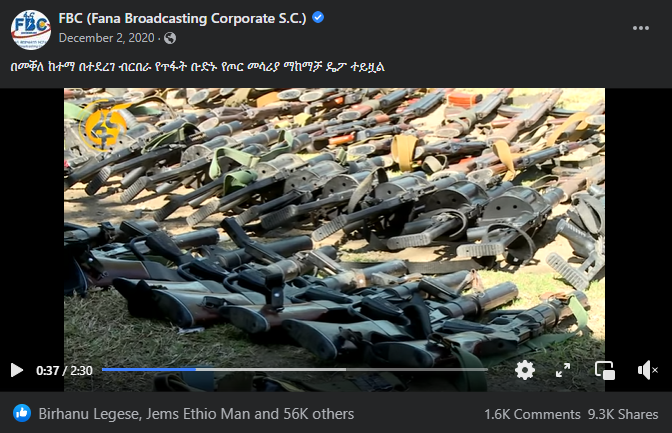This screenshot has width=672, height=433.
Task: Click the 0:37 / 2:30 time display
Action: [x=64, y=370]
